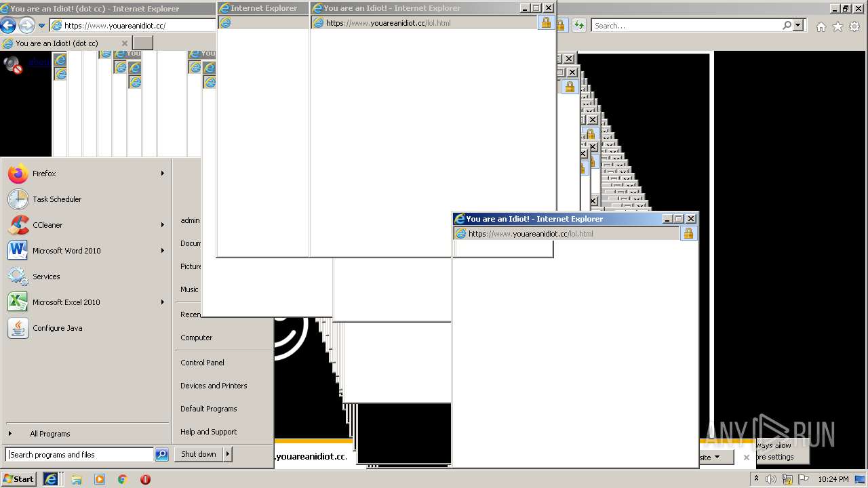Image resolution: width=868 pixels, height=488 pixels.
Task: Focus the Search programs and files box
Action: [79, 455]
